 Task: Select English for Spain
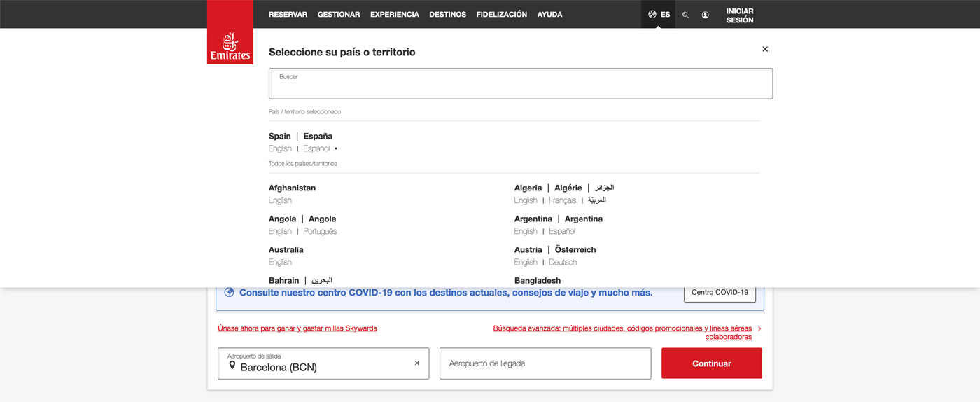click(280, 148)
